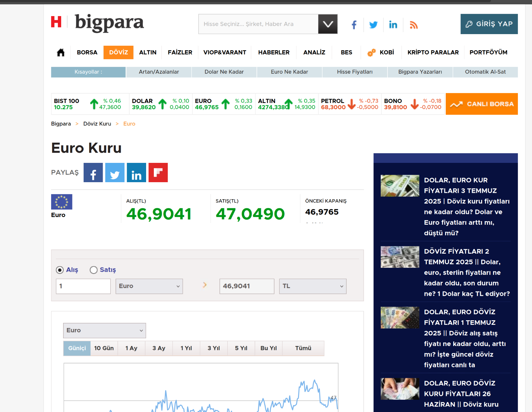
Task: Click the amount input field showing 1
Action: click(x=83, y=286)
